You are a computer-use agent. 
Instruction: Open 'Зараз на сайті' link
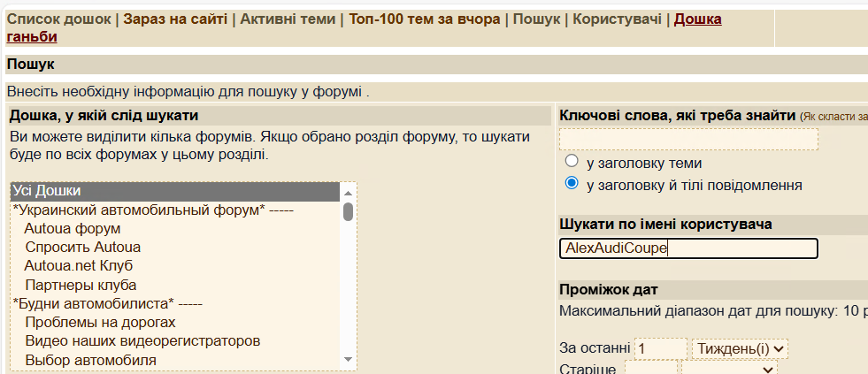175,19
